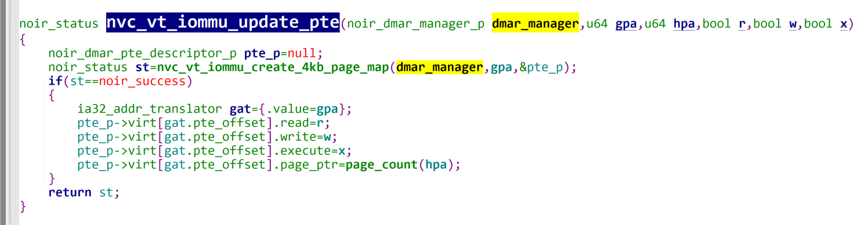Click the noir_status return type on first line
Screen dimensions: 868x225
pos(59,25)
